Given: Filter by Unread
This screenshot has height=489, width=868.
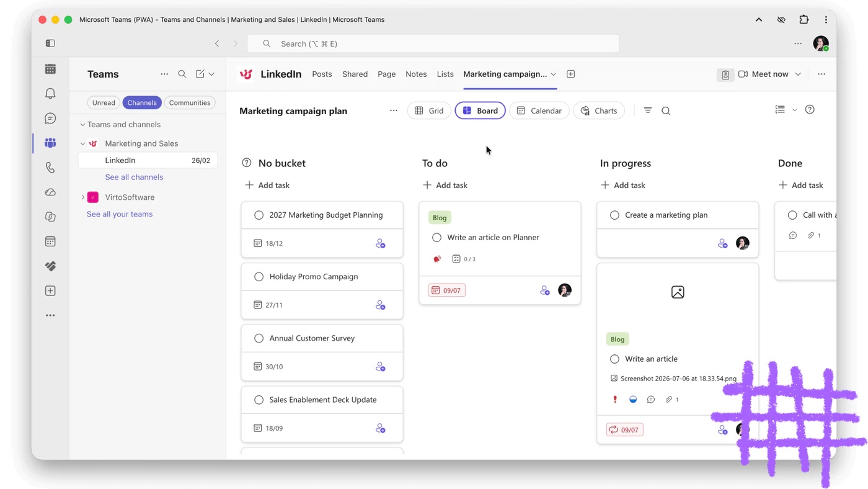Looking at the screenshot, I should click(x=104, y=103).
